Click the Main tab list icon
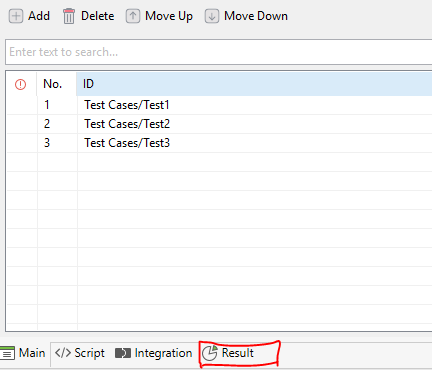Viewport: 432px width, 370px height. [7, 353]
